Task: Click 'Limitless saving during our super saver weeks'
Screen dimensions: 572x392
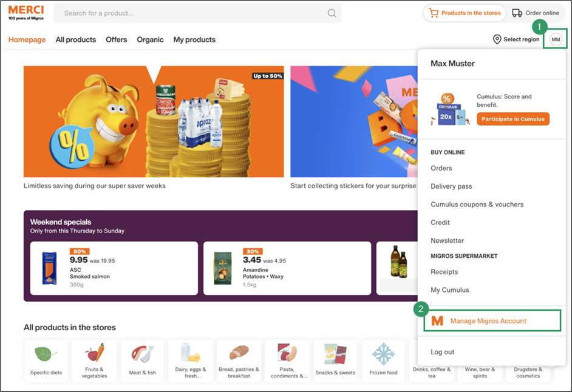Action: click(x=95, y=186)
